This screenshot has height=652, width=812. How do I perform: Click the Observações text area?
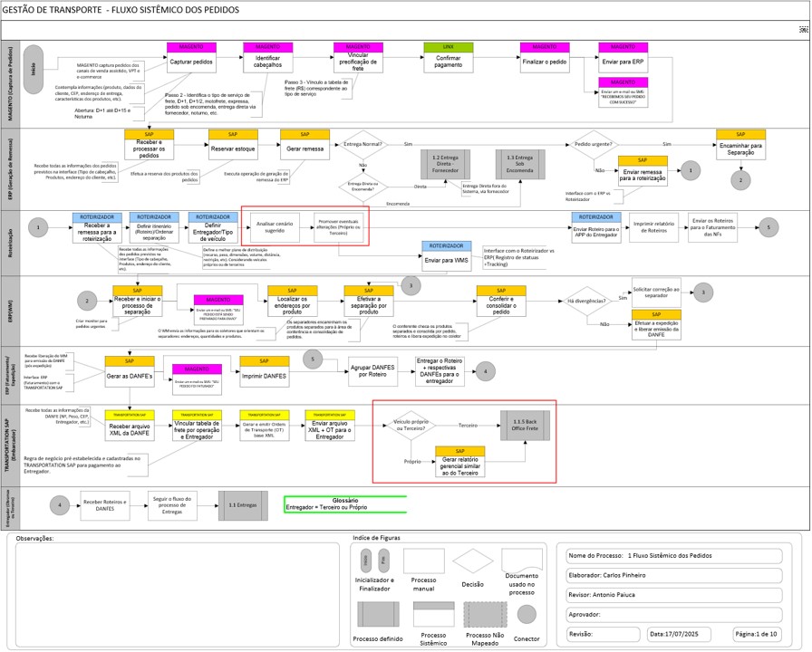coord(177,595)
